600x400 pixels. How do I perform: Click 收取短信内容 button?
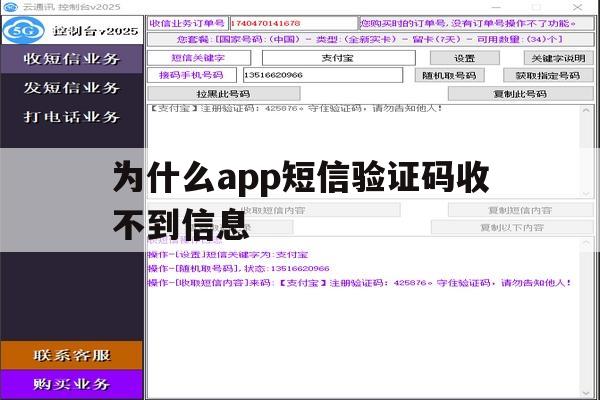click(x=274, y=210)
